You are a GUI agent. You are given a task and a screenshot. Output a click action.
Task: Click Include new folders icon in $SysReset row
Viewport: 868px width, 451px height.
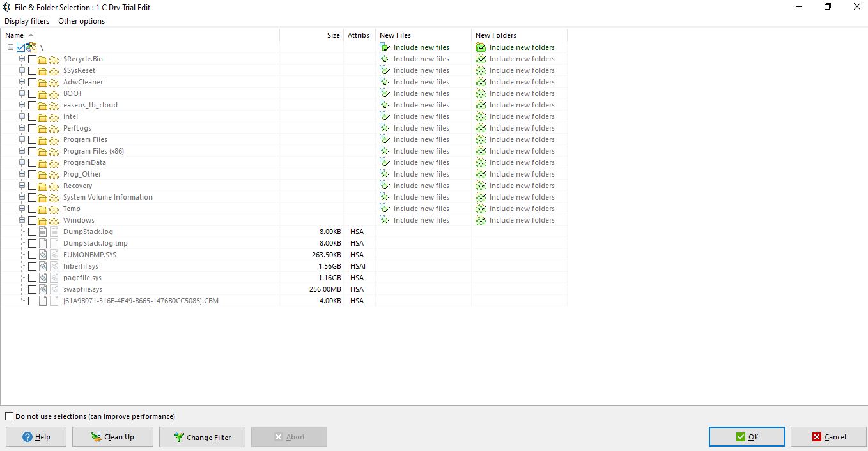coord(481,70)
